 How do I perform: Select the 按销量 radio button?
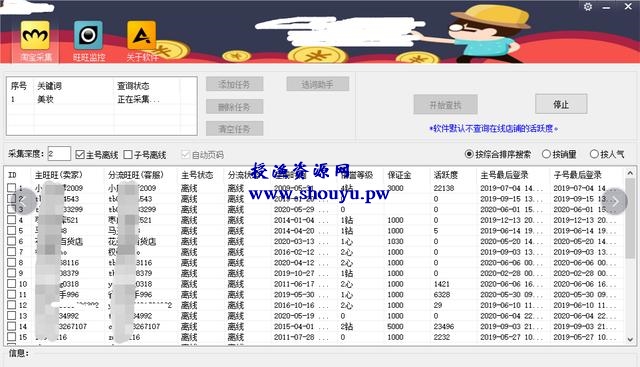(546, 154)
